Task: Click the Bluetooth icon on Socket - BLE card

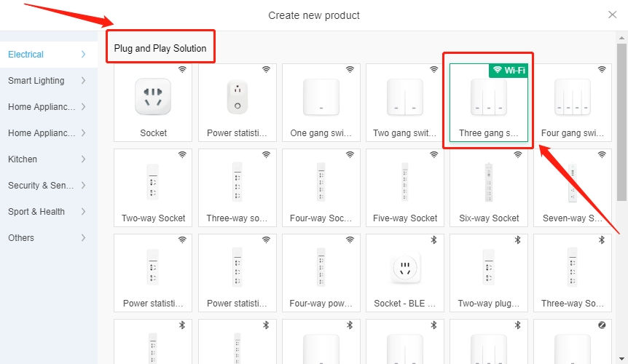Action: [433, 240]
